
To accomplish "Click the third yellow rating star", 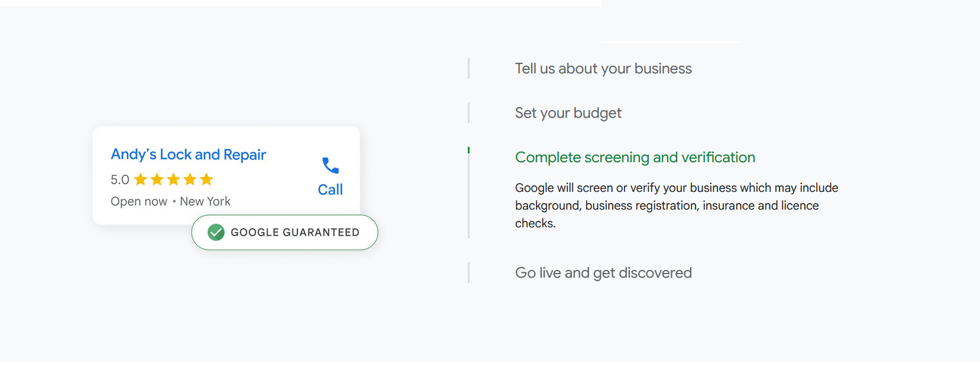I will pos(173,179).
